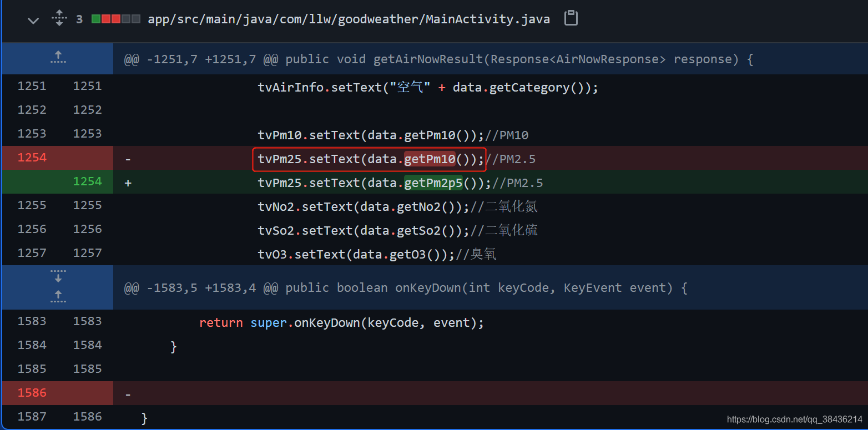868x430 pixels.
Task: Click the return super.onKeyDown code line
Action: [342, 323]
